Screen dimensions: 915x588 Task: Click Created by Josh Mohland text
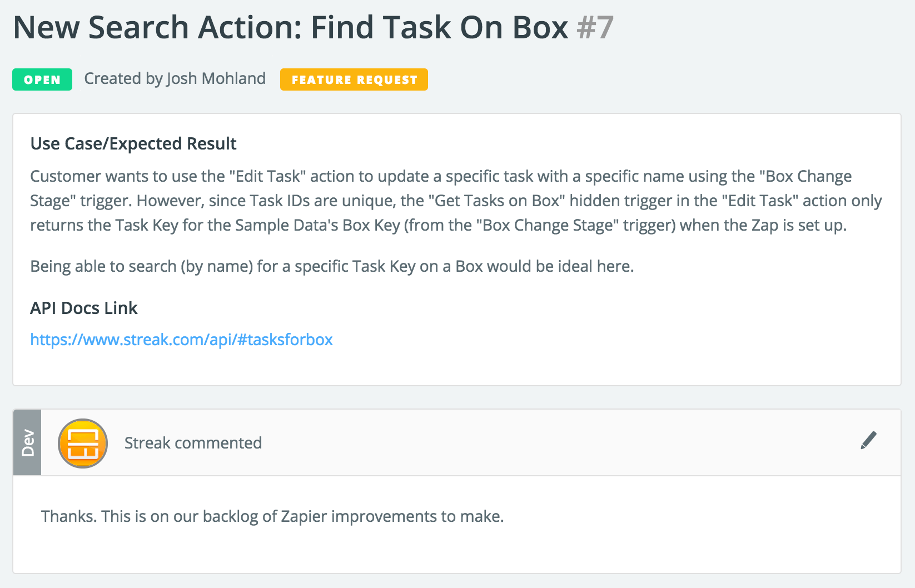click(175, 78)
